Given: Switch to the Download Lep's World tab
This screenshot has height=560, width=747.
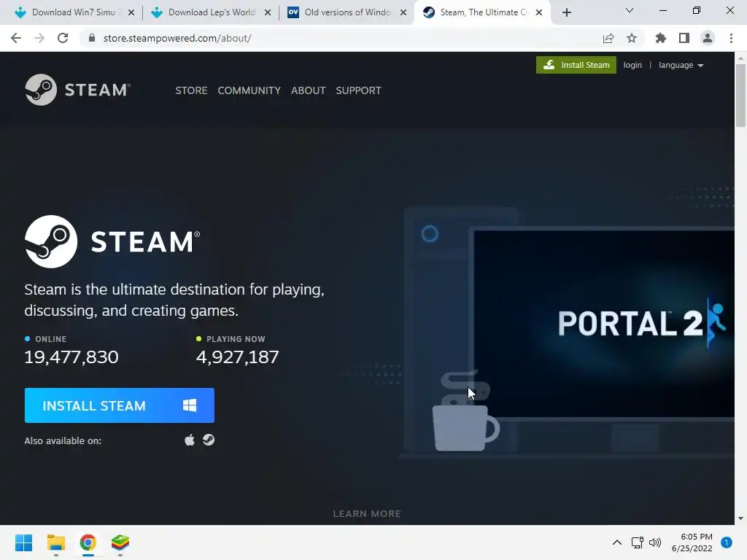Looking at the screenshot, I should pyautogui.click(x=209, y=12).
